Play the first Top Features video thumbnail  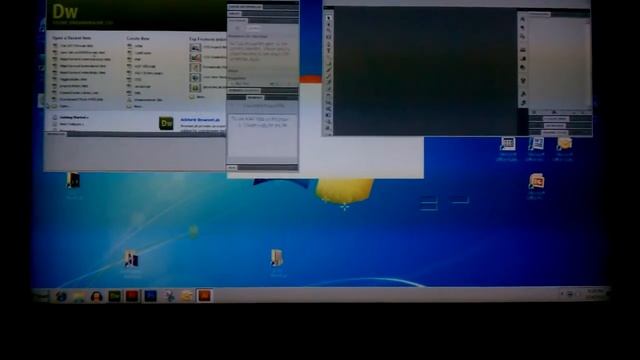196,48
